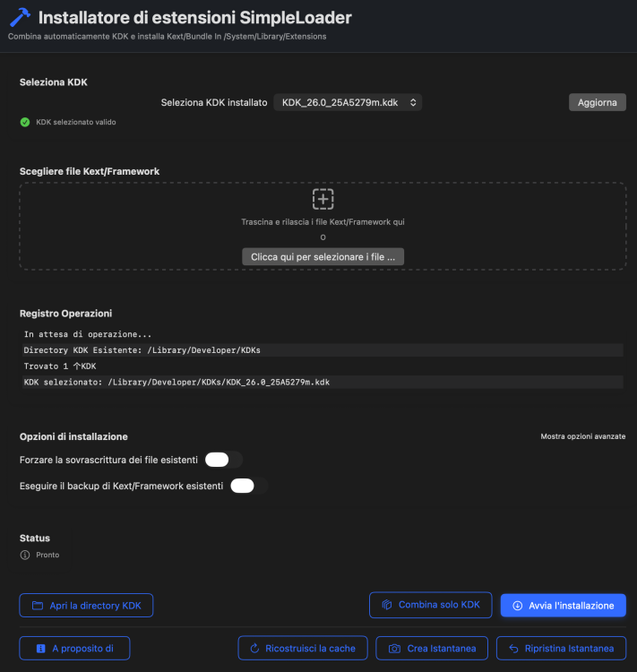This screenshot has height=672, width=637.
Task: Click the info icon beside Pronto status
Action: click(x=25, y=555)
